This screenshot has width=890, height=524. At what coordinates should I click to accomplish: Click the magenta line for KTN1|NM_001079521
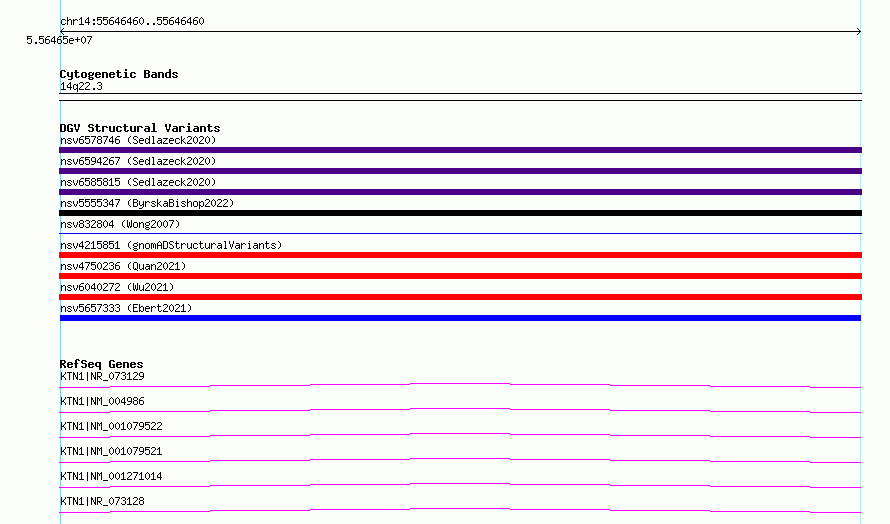click(460, 460)
